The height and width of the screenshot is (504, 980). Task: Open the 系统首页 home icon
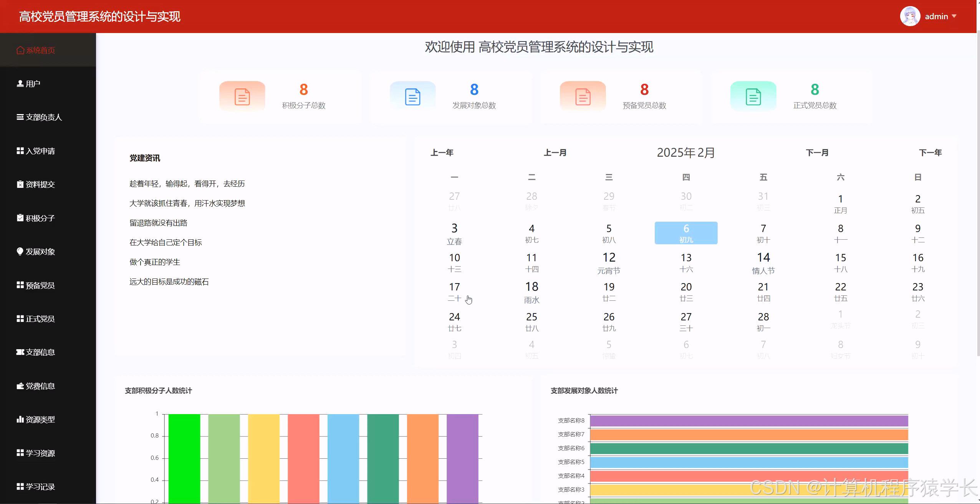pos(20,50)
